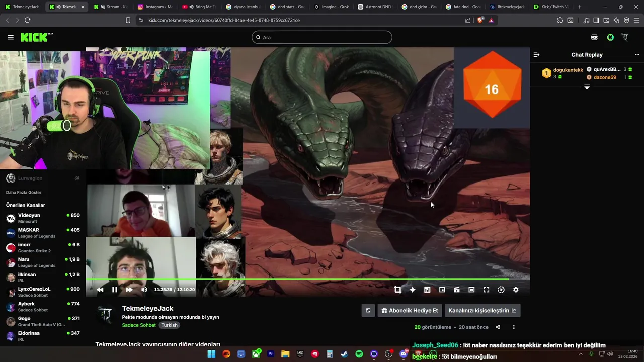Viewport: 644px width, 362px height.
Task: Click the sparkle icon in the player controls
Action: tap(413, 290)
